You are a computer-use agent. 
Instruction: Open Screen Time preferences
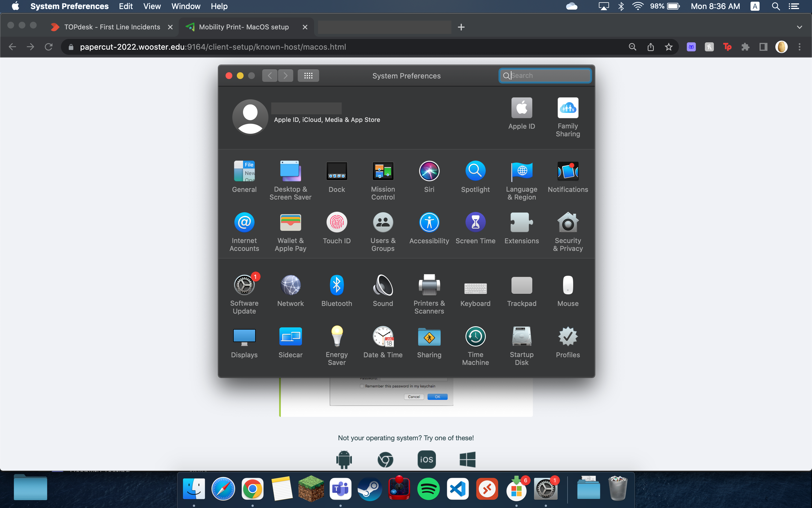pyautogui.click(x=475, y=228)
